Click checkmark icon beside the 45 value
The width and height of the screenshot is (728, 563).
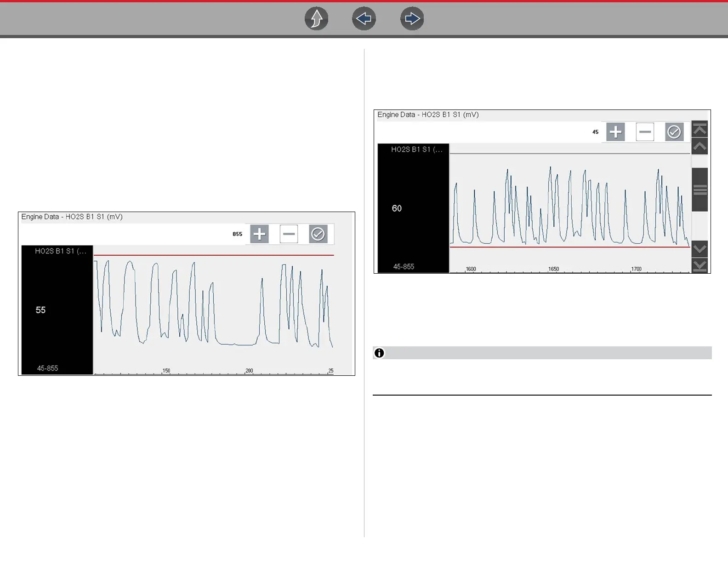[x=674, y=132]
